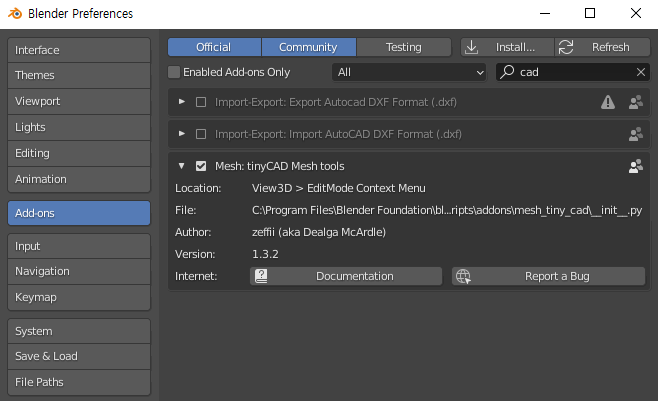Click the Mesh: tinyCAD Mesh tools title
The image size is (658, 401).
(x=279, y=167)
